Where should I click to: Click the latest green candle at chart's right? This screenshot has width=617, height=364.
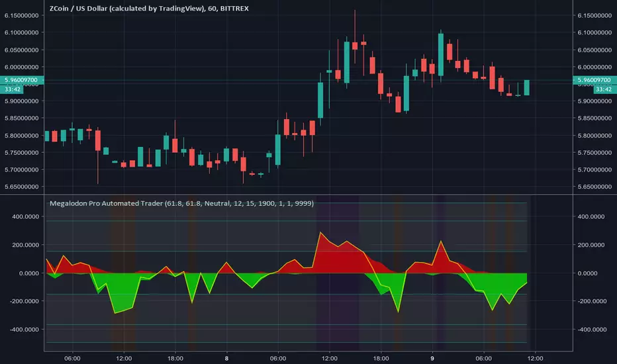click(526, 87)
